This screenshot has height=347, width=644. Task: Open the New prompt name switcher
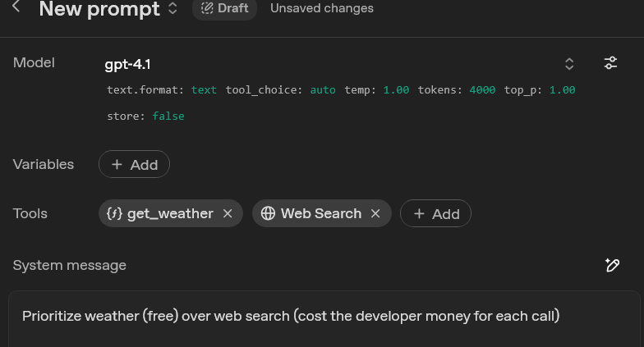pos(172,8)
